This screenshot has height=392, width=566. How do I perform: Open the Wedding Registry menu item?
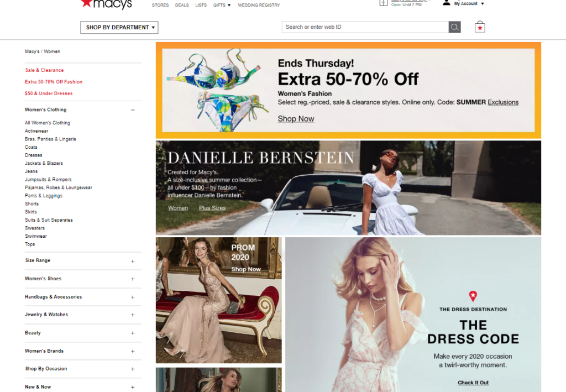click(259, 5)
